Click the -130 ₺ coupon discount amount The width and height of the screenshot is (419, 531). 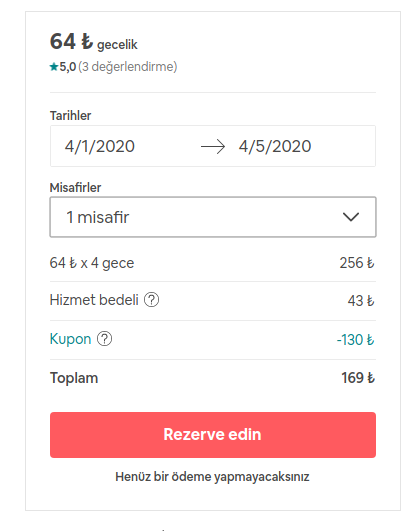(355, 340)
